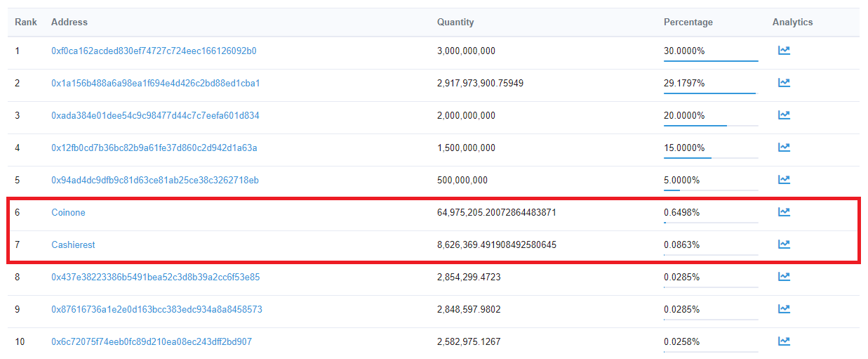Screen dimensions: 868x359
Task: Open address 0x1a156b488a6a98ea1f694e4d426c2bd88ed1cba1
Action: pyautogui.click(x=156, y=84)
